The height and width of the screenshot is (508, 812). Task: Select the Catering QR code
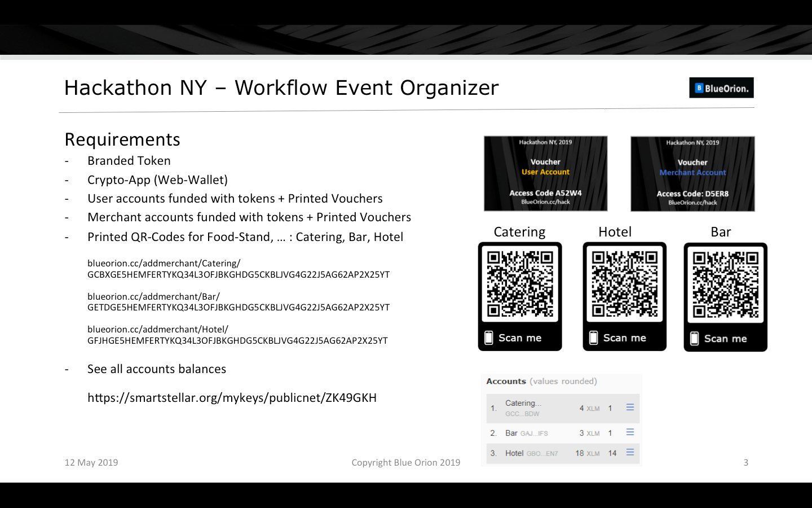[520, 283]
